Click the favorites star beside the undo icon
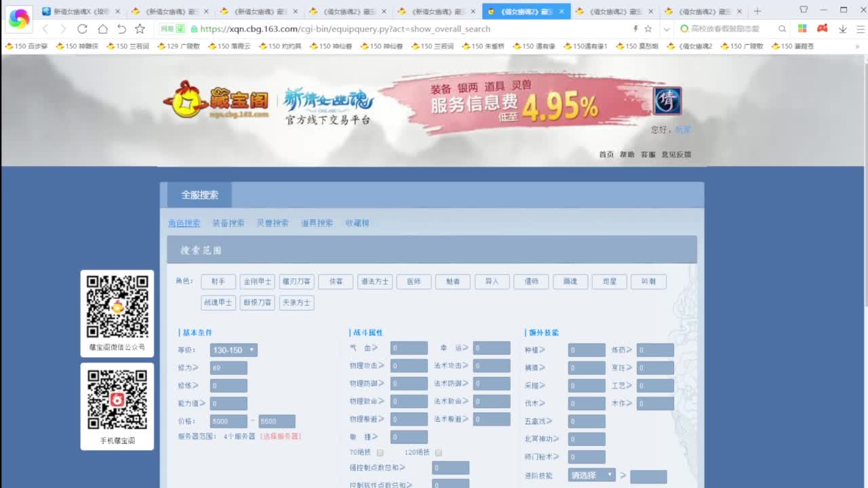This screenshot has width=868, height=488. point(140,28)
